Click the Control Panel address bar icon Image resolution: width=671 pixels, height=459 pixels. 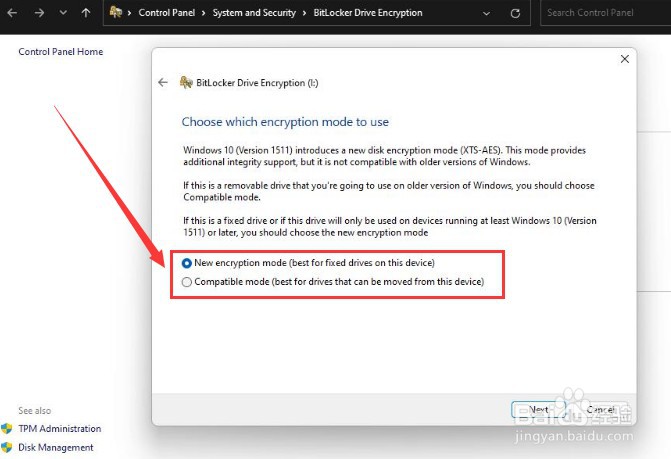tap(116, 13)
